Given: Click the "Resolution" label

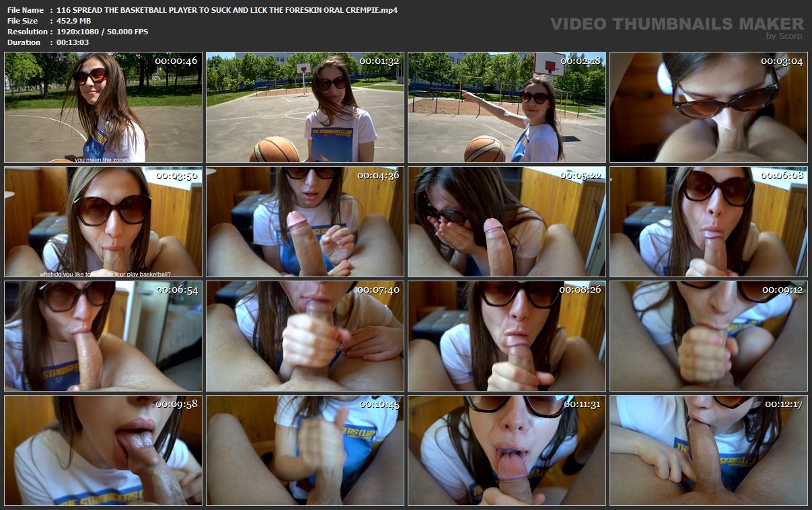Looking at the screenshot, I should tap(28, 32).
